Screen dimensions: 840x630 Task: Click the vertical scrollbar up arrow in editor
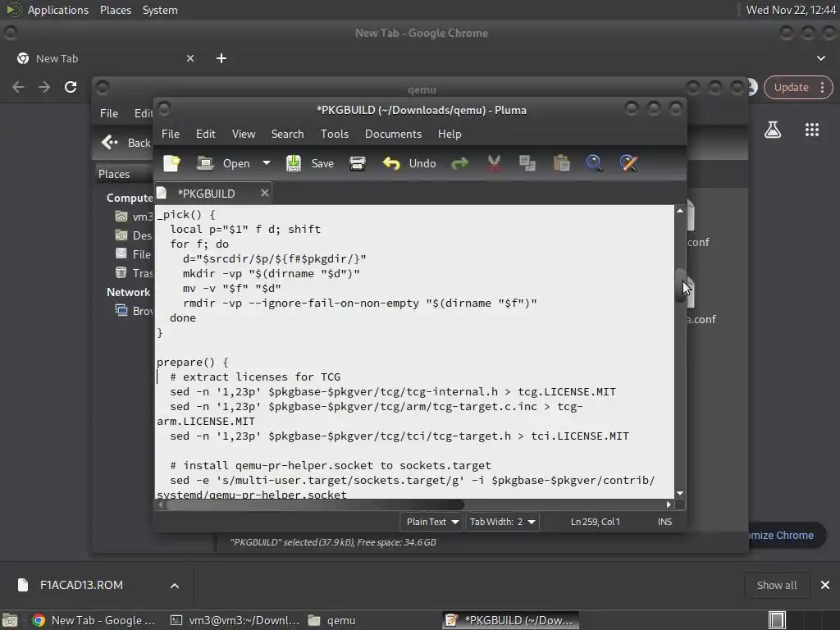tap(680, 211)
